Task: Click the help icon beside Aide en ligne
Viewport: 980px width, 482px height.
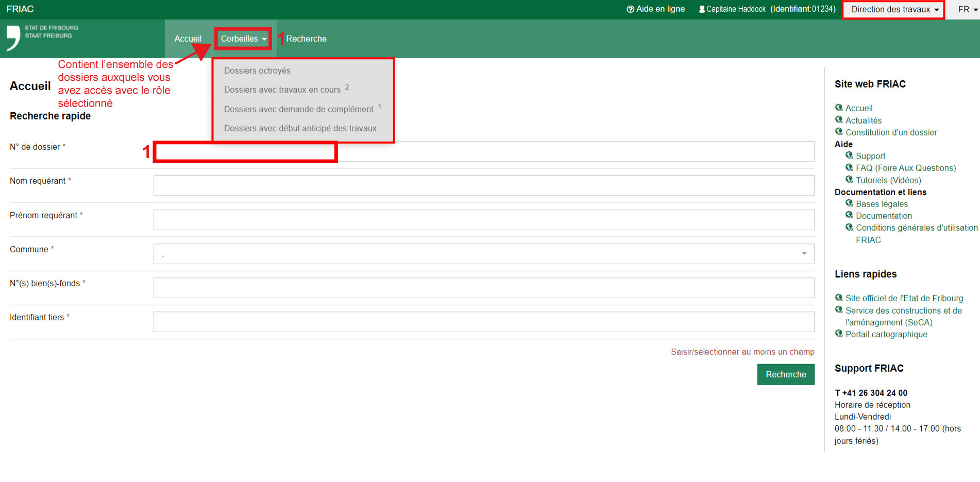Action: [630, 9]
